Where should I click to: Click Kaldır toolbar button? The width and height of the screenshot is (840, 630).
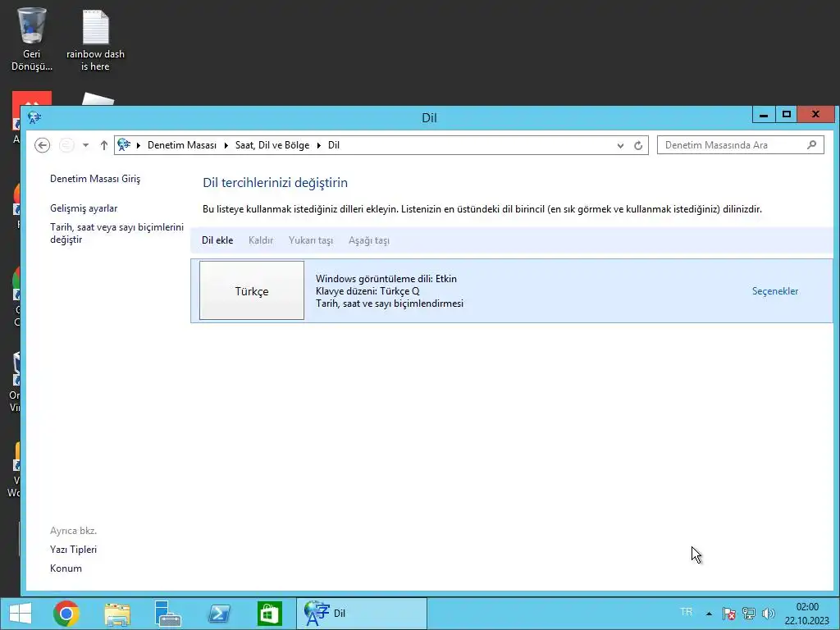261,240
